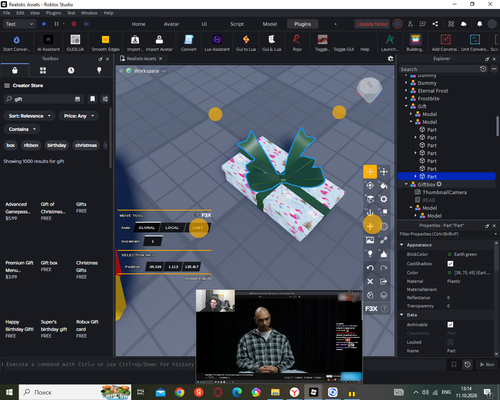Click the share icon in top bar
This screenshot has height=400, width=500.
pyautogui.click(x=435, y=24)
